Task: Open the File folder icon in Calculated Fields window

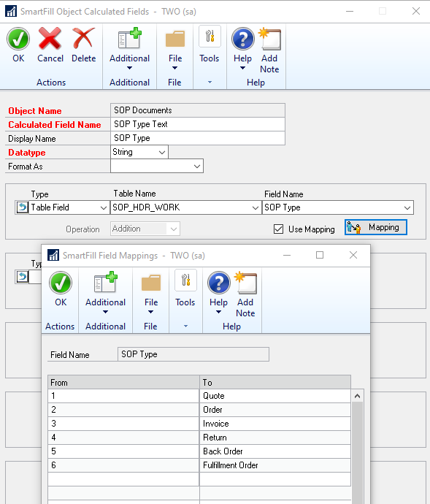Action: [x=175, y=39]
